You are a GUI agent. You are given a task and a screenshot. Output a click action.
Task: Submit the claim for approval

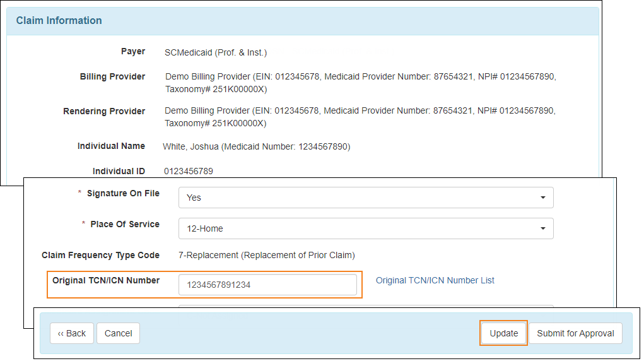[575, 333]
